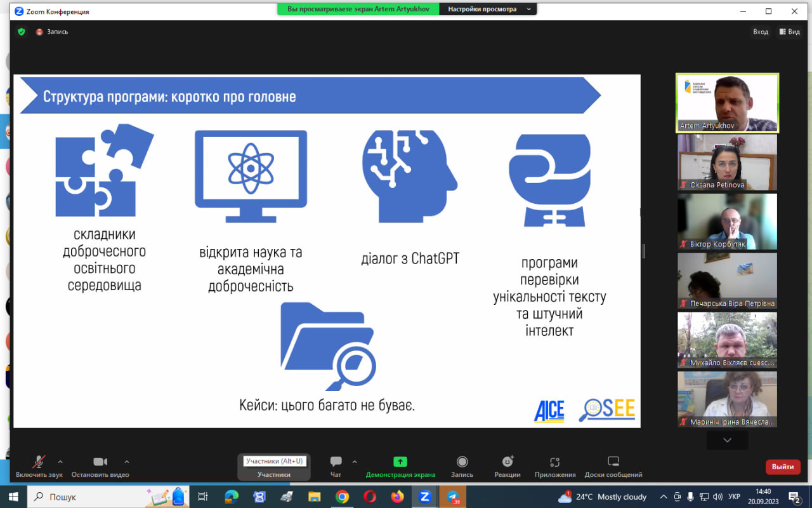Select Марініч Ірина video thumbnail
Viewport: 812px width, 508px height.
pos(727,399)
